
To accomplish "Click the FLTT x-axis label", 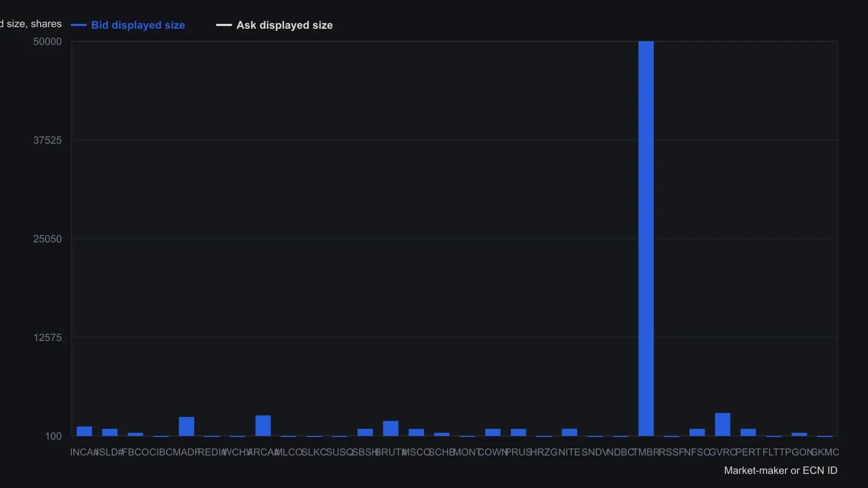I will point(774,452).
